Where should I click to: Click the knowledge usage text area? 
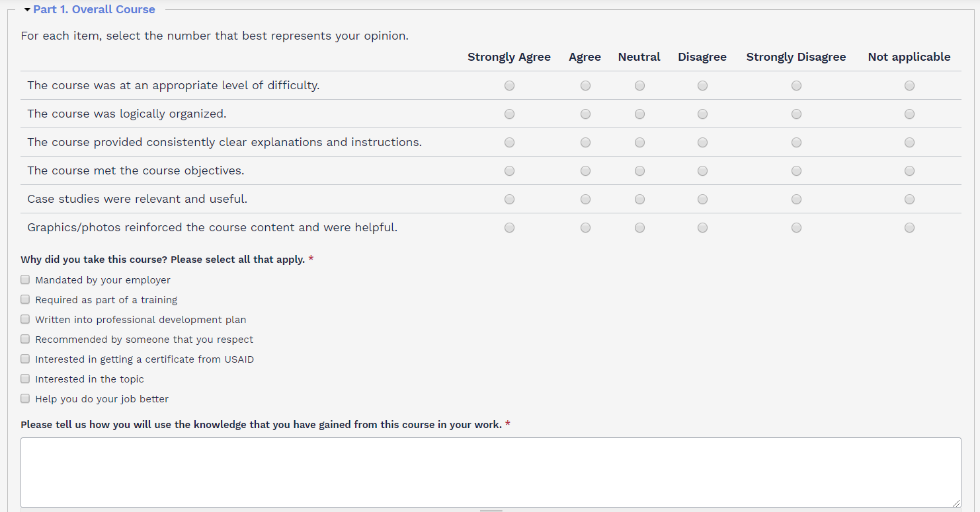coord(490,472)
